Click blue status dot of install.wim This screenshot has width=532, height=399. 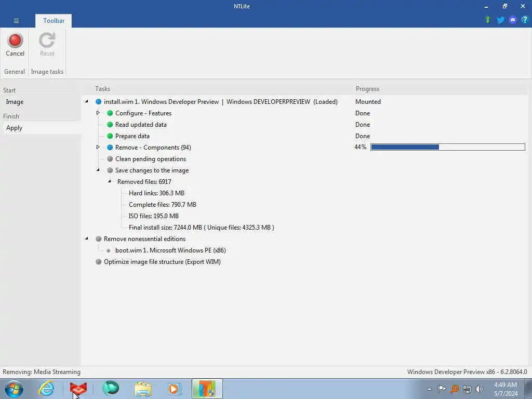98,102
